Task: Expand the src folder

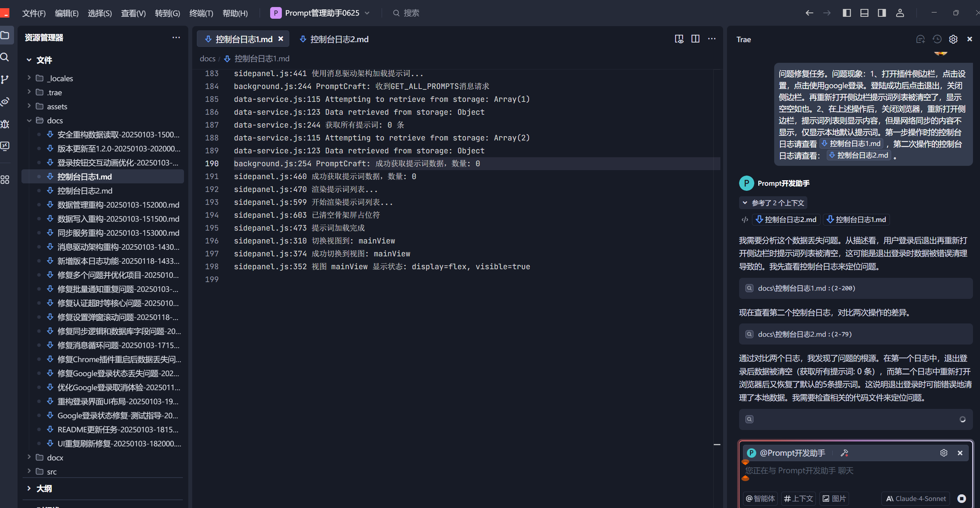Action: coord(29,471)
